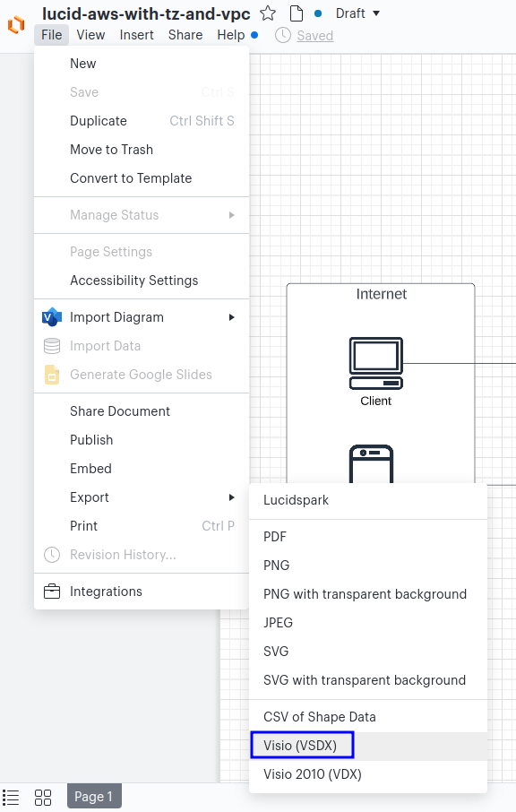Choose Move to Trash

pyautogui.click(x=142, y=149)
